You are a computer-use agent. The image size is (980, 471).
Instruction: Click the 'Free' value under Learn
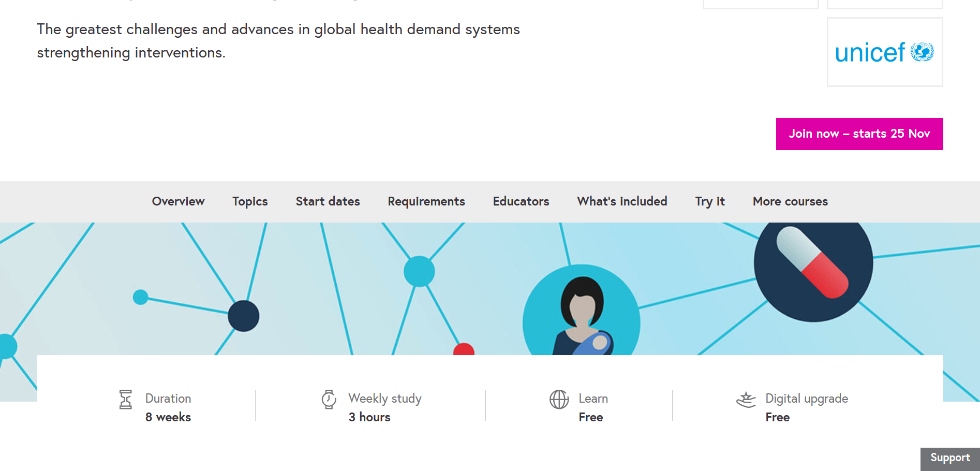click(x=591, y=417)
